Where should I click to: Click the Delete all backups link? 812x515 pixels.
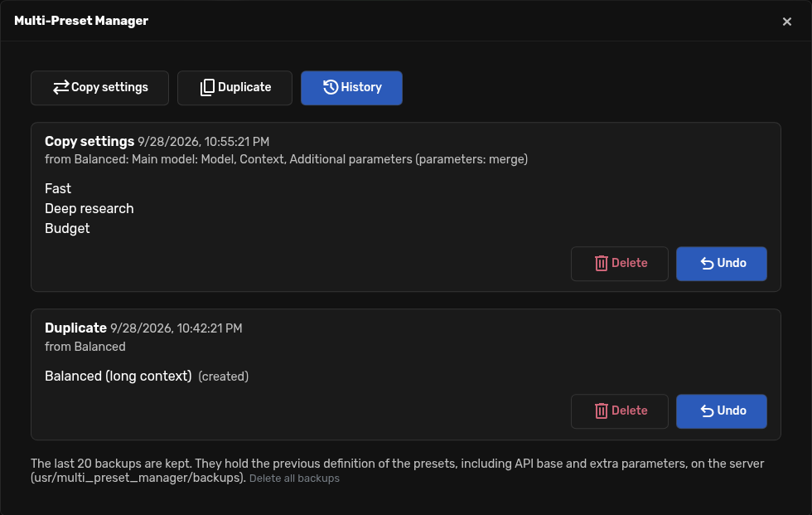(x=294, y=479)
